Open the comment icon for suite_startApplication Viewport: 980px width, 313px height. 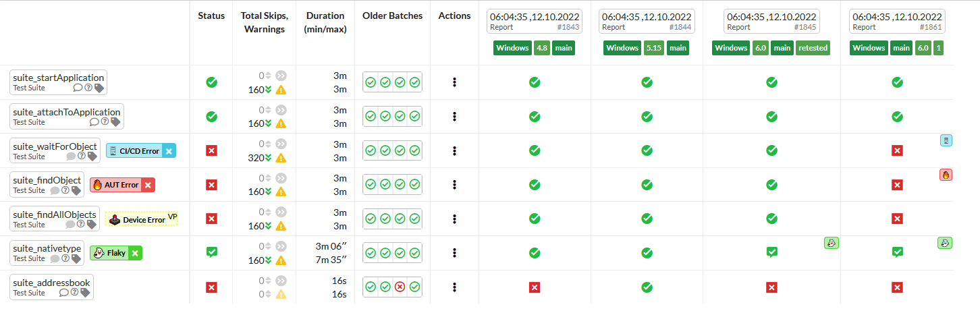[78, 88]
